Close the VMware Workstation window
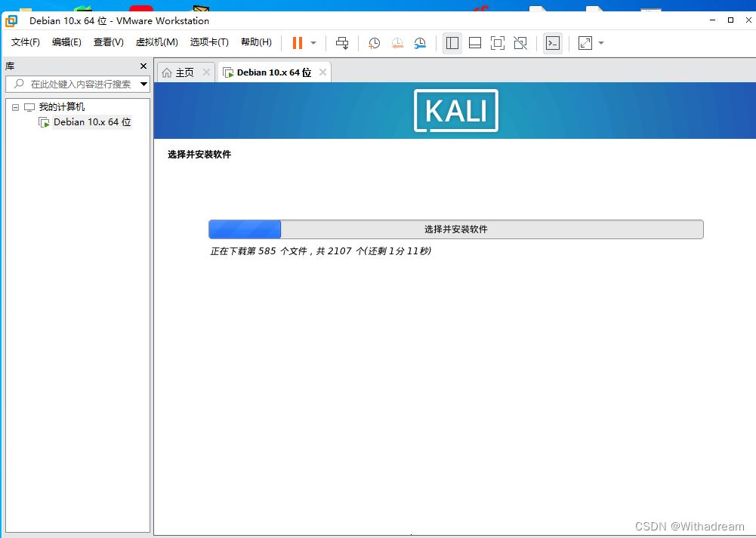 click(748, 20)
